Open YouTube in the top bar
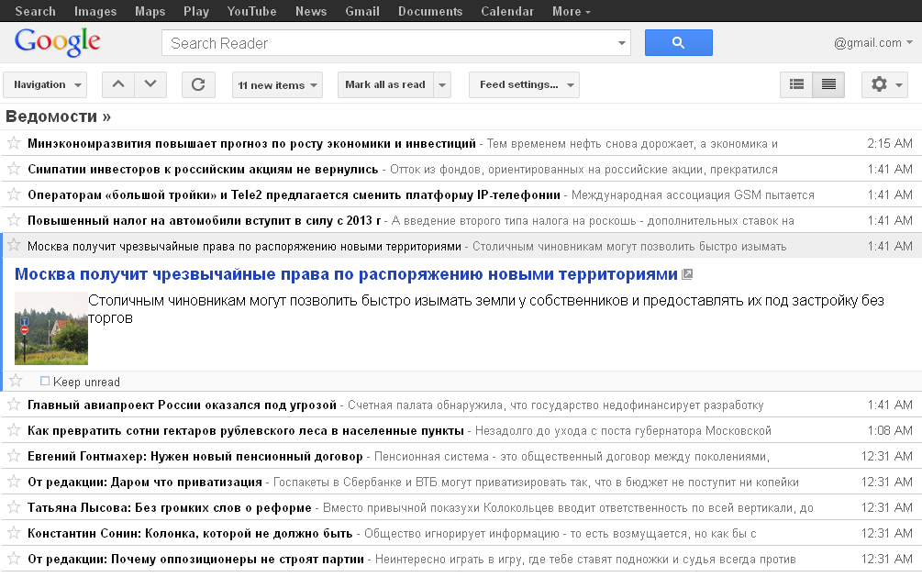The height and width of the screenshot is (588, 922). pos(251,11)
